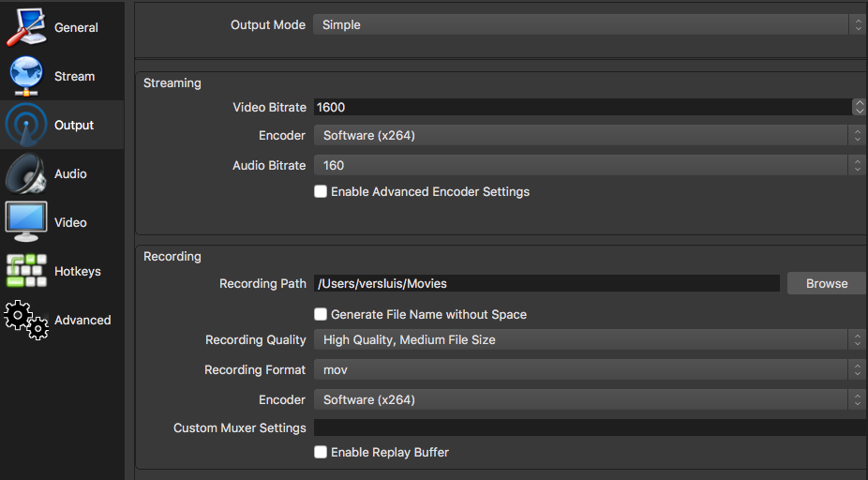Click the Hotkeys keyboard icon
Viewport: 868px width, 480px height.
point(26,271)
